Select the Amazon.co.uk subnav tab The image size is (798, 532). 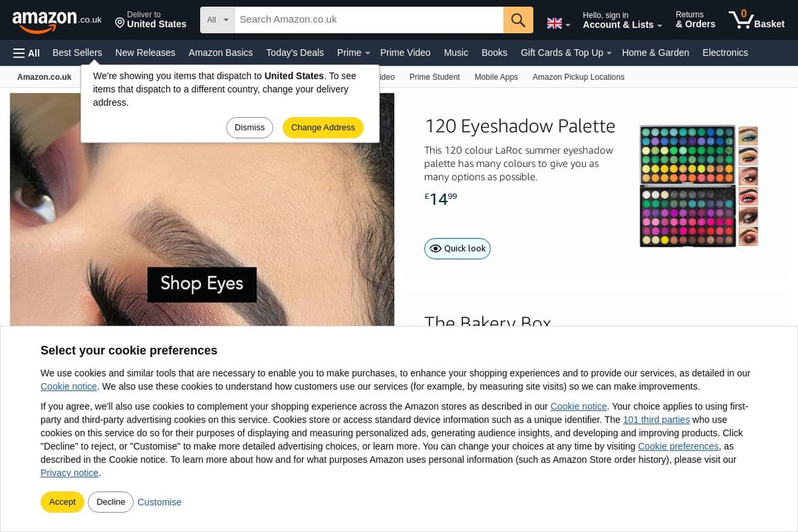pos(44,77)
